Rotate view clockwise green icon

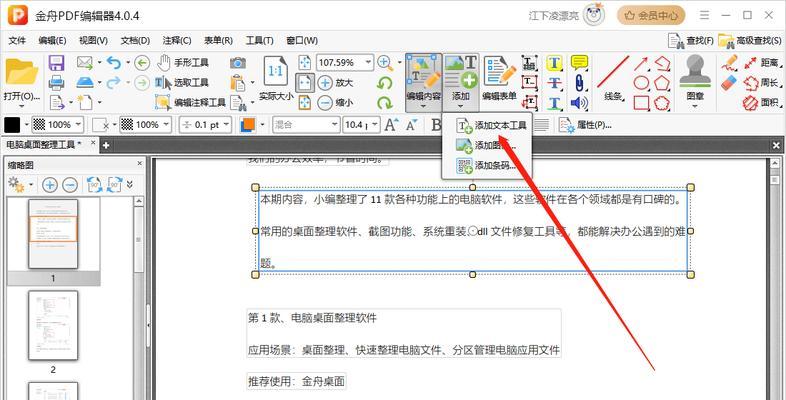(384, 102)
